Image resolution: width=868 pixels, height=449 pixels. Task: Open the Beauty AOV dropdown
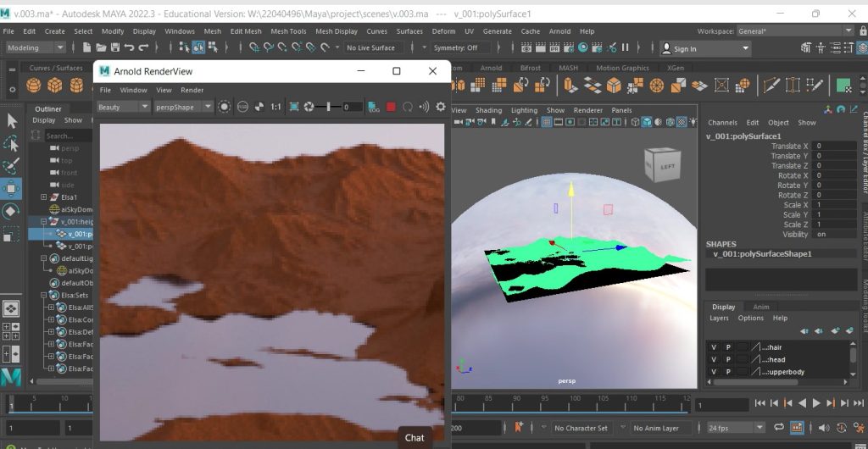coord(123,107)
